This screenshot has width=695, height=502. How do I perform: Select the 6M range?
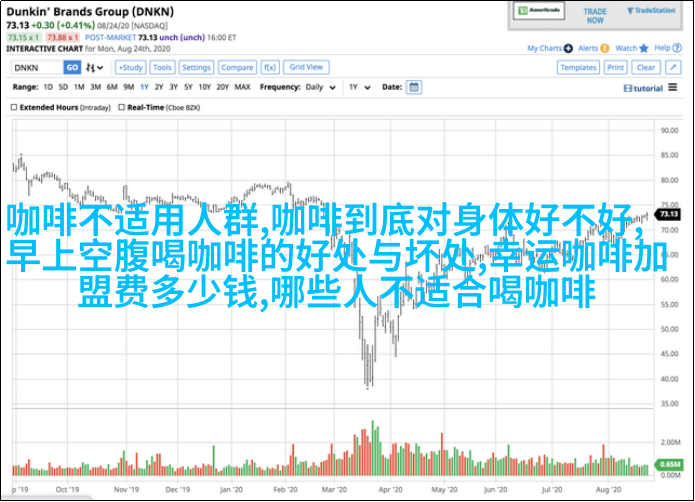pyautogui.click(x=112, y=87)
